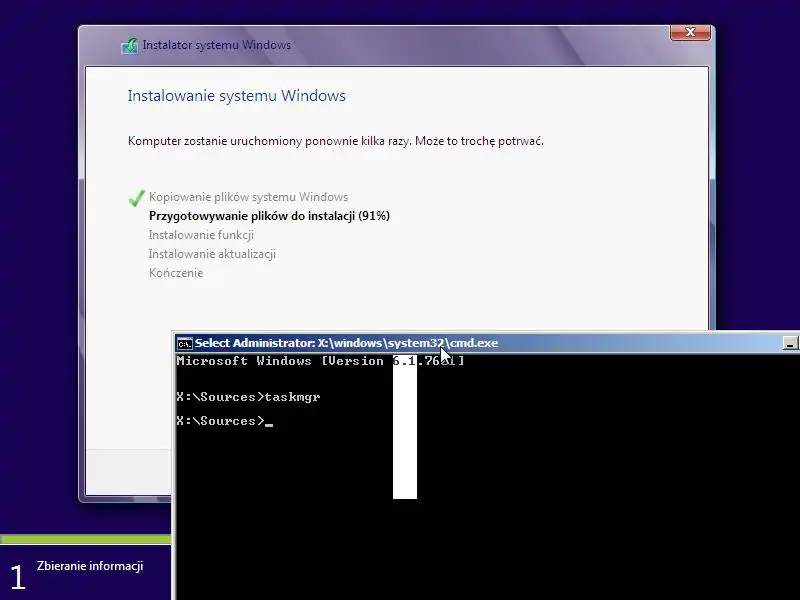Click the 'Instalowanie funkcji' step
Screen dimensions: 800x600
pos(201,235)
